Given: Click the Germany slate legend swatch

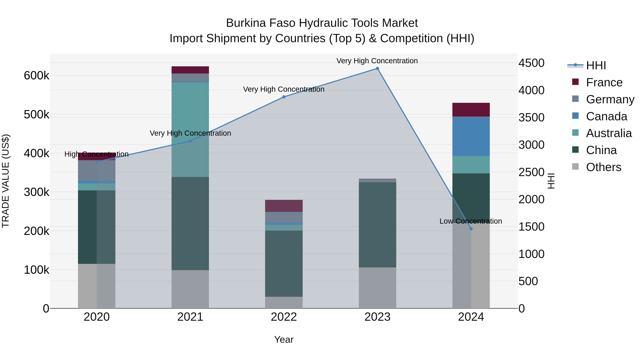Looking at the screenshot, I should coord(575,99).
